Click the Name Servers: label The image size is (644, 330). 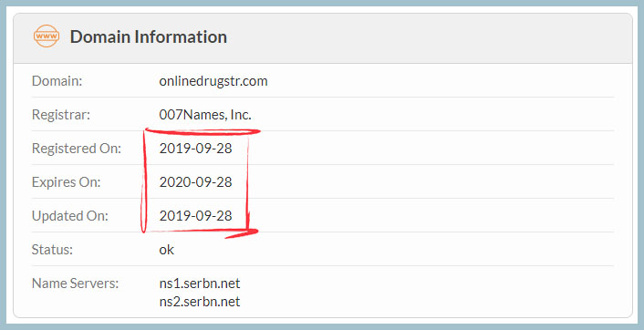tap(75, 284)
